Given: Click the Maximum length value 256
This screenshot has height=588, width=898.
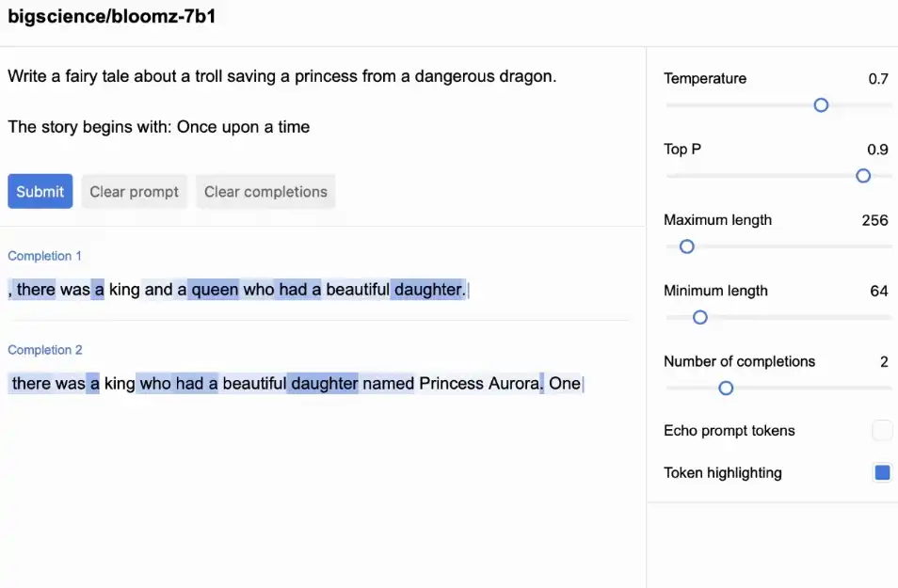Looking at the screenshot, I should coord(874,220).
